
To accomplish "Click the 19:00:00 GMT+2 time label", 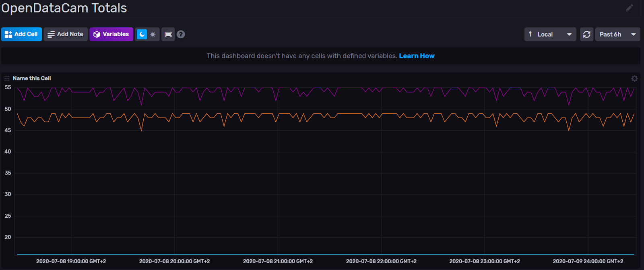I will pos(71,261).
